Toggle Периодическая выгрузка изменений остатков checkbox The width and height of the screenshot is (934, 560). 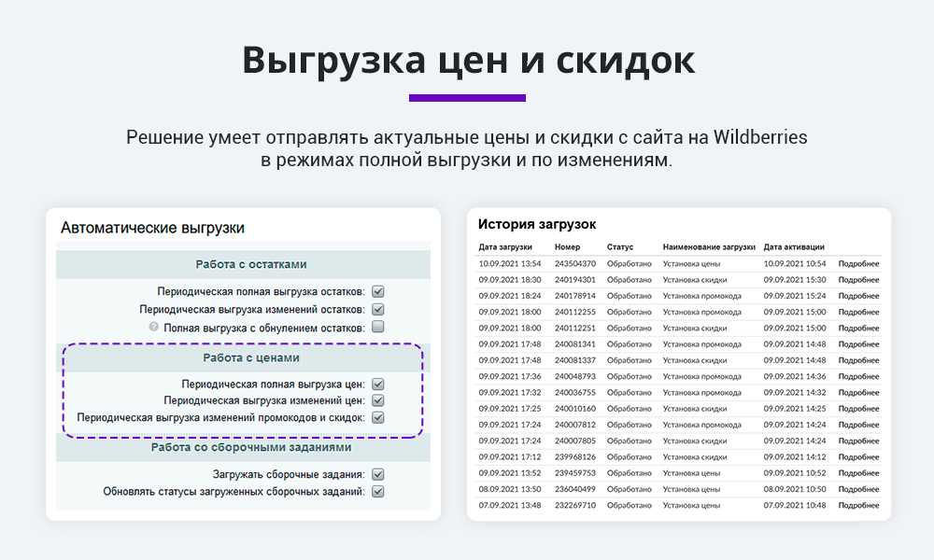(x=378, y=309)
